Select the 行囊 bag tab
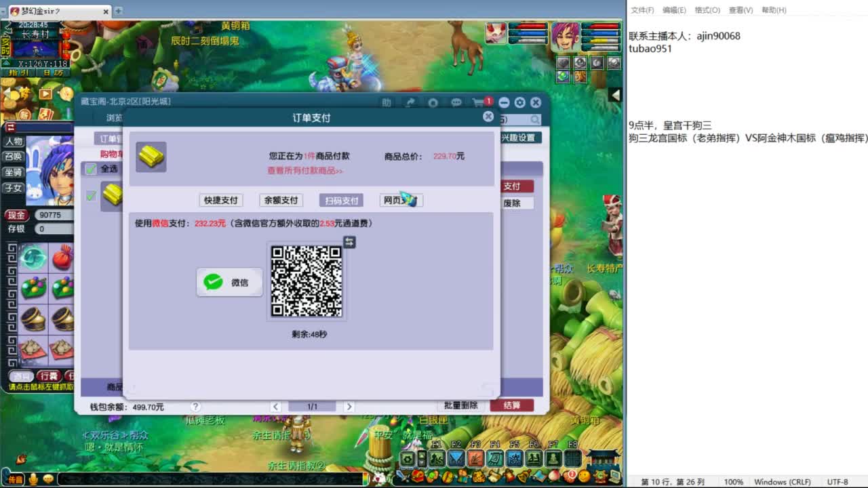This screenshot has width=868, height=488. click(x=49, y=376)
